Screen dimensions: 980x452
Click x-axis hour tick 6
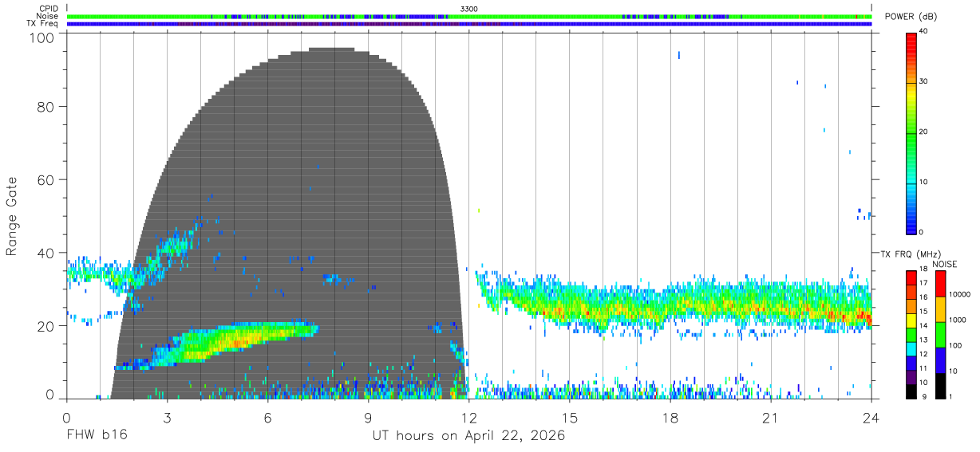(x=268, y=419)
